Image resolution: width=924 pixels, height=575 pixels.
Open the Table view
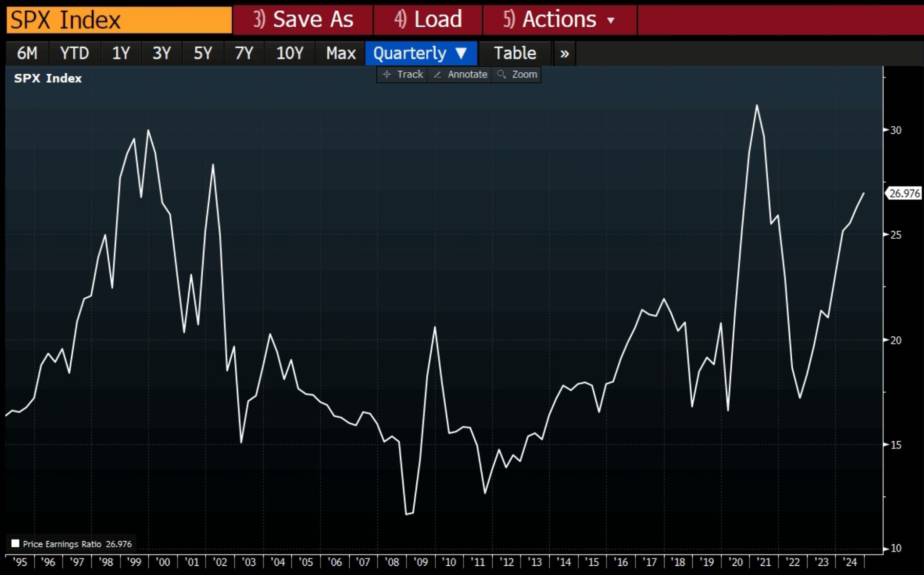(515, 53)
